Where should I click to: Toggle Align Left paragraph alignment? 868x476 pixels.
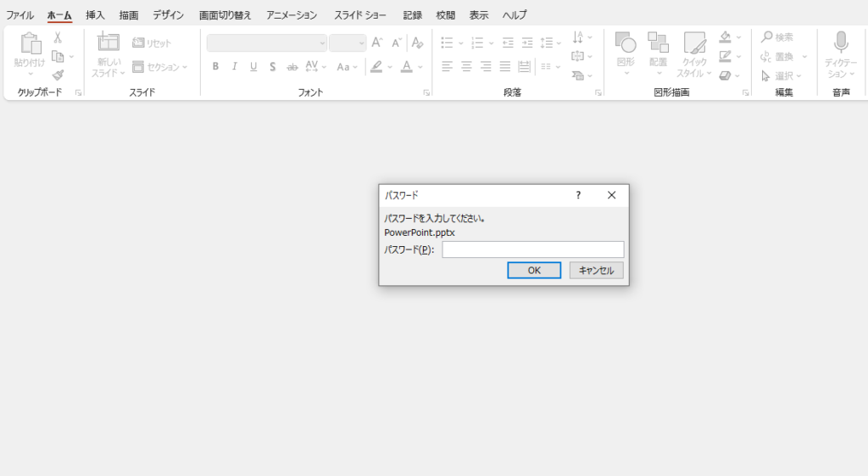(x=447, y=66)
